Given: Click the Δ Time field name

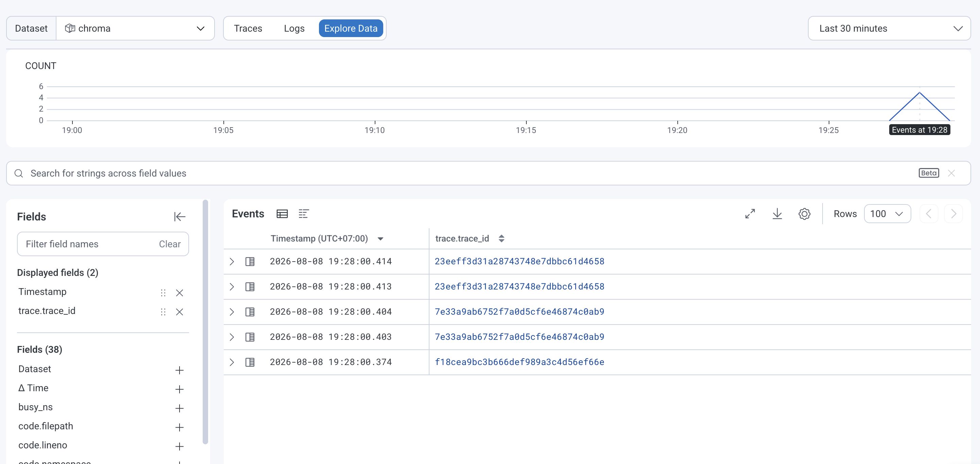Looking at the screenshot, I should pyautogui.click(x=33, y=388).
